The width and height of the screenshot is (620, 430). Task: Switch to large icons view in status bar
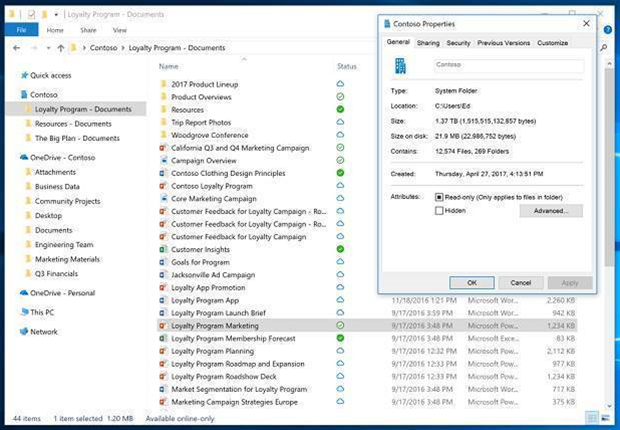pos(605,418)
